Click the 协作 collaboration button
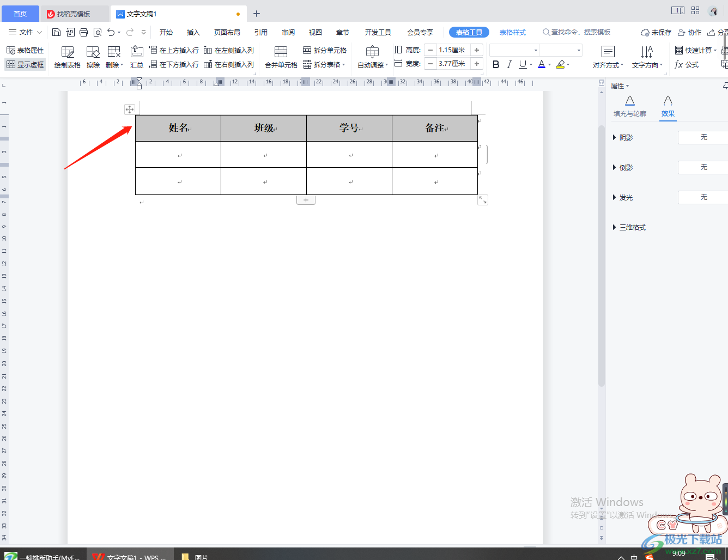 690,32
